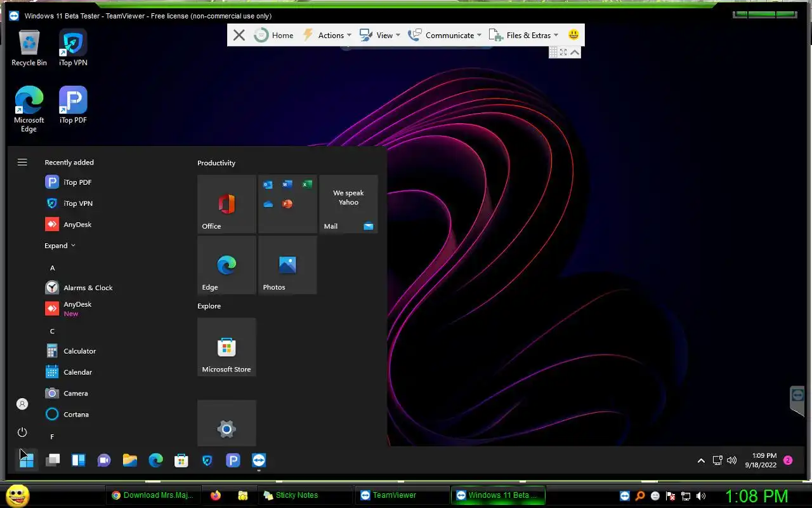This screenshot has width=812, height=508.
Task: Open the Home tab in TeamViewer toolbar
Action: (x=274, y=36)
